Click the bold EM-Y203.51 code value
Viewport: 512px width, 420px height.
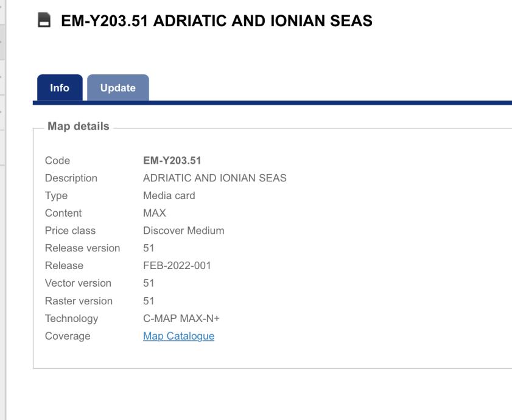click(x=172, y=161)
